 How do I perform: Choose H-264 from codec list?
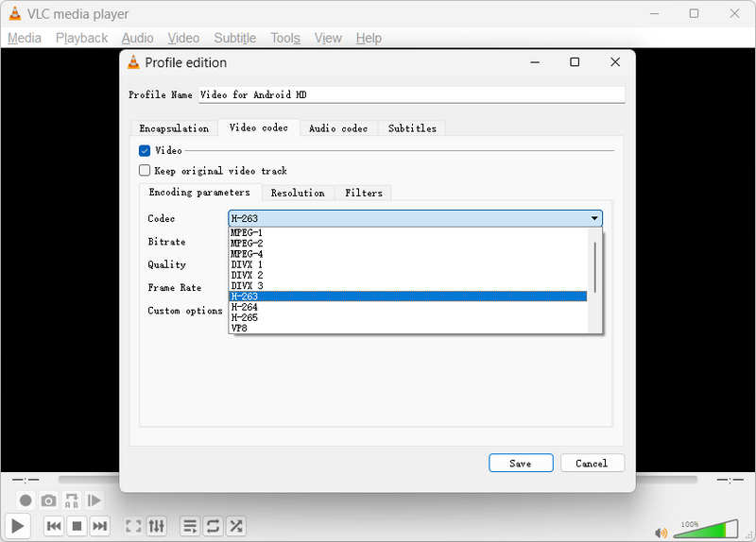407,307
